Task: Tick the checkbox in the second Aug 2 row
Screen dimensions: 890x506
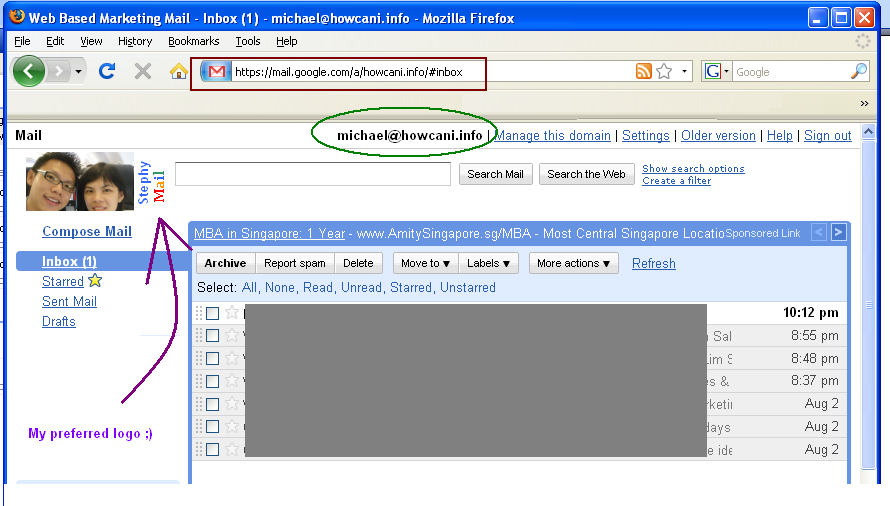Action: point(212,426)
